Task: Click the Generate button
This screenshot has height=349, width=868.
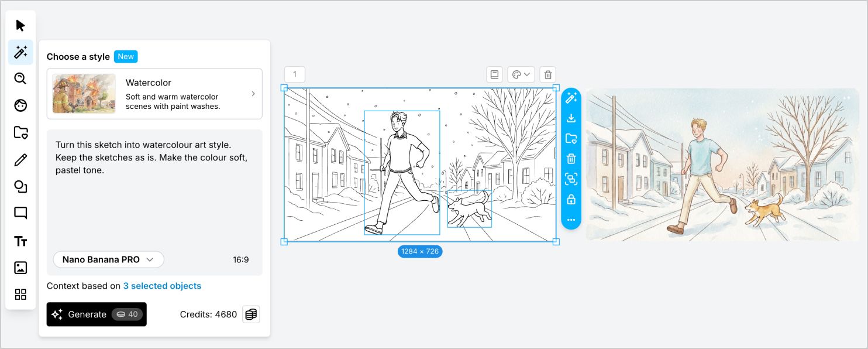Action: 97,314
